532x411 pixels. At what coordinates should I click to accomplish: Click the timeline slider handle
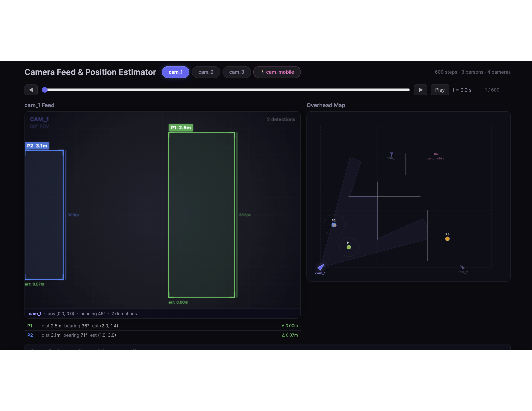pyautogui.click(x=45, y=90)
